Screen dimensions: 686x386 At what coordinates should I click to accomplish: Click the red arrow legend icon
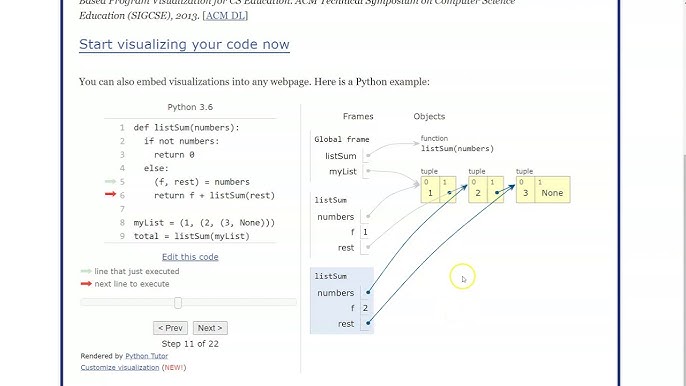coord(86,284)
